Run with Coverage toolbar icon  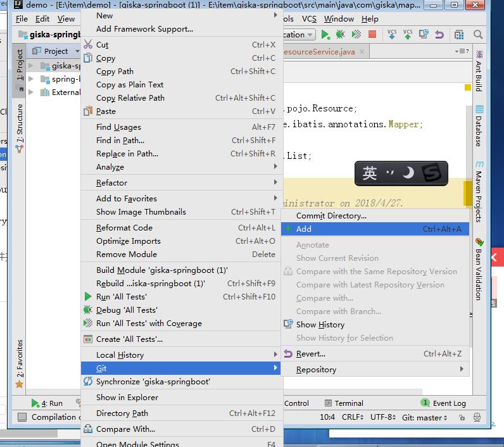coord(356,34)
